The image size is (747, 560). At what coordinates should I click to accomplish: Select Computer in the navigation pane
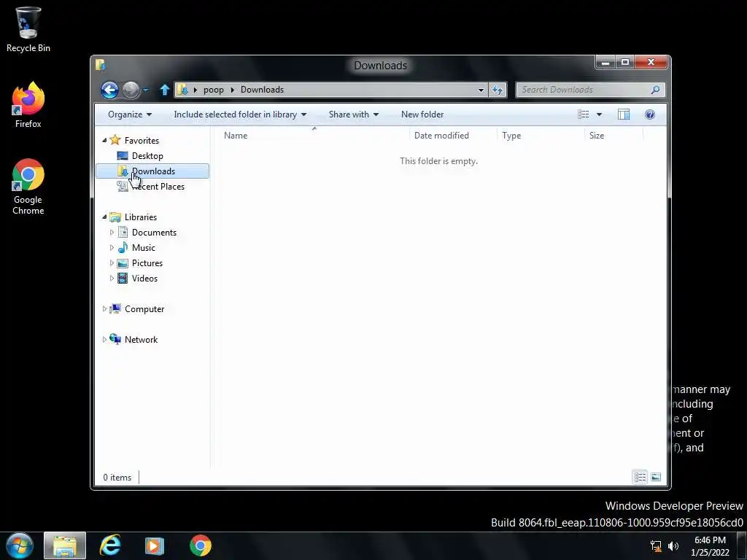pyautogui.click(x=144, y=309)
